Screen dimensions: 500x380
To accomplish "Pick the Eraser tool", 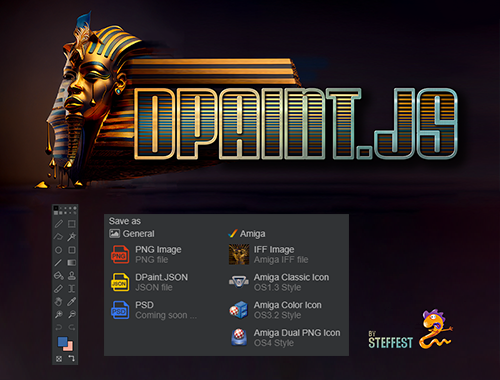I will [58, 289].
